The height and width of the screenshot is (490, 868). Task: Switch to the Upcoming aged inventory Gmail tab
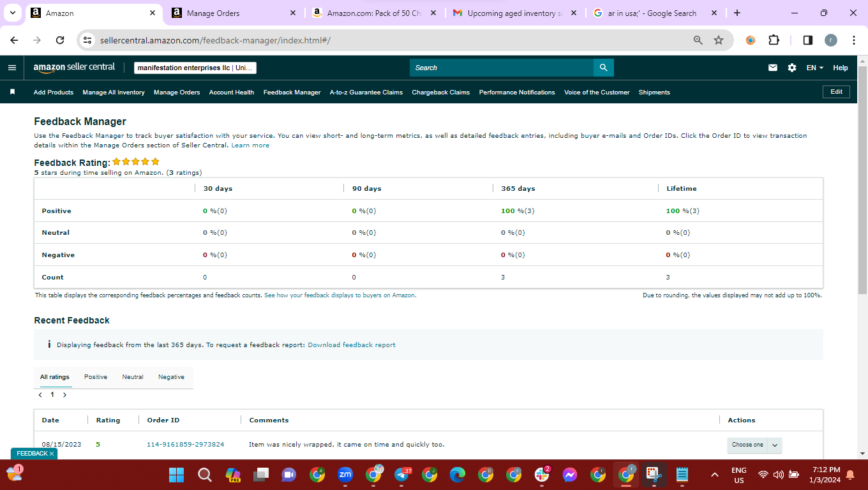pyautogui.click(x=514, y=13)
